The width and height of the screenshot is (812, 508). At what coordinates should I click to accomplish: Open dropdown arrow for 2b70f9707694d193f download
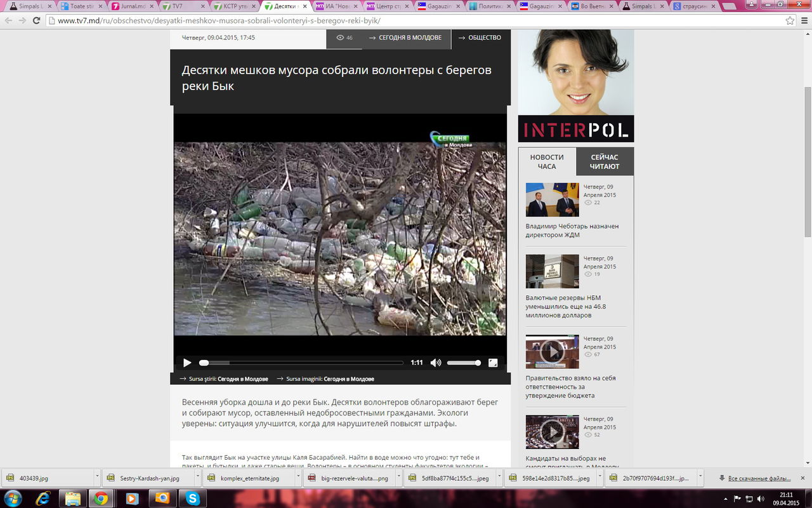(700, 478)
